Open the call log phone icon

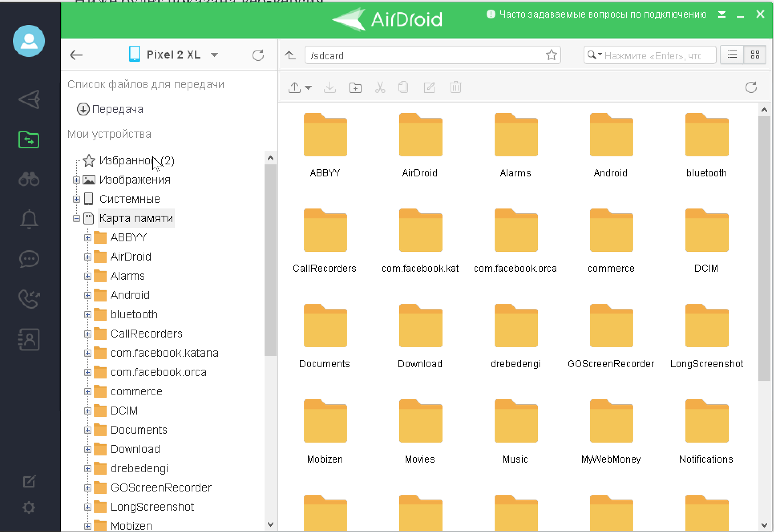coord(29,299)
